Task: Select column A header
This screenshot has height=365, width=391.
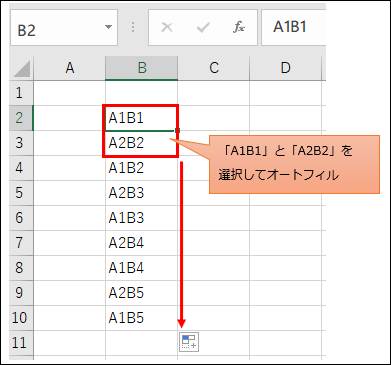Action: pyautogui.click(x=70, y=68)
